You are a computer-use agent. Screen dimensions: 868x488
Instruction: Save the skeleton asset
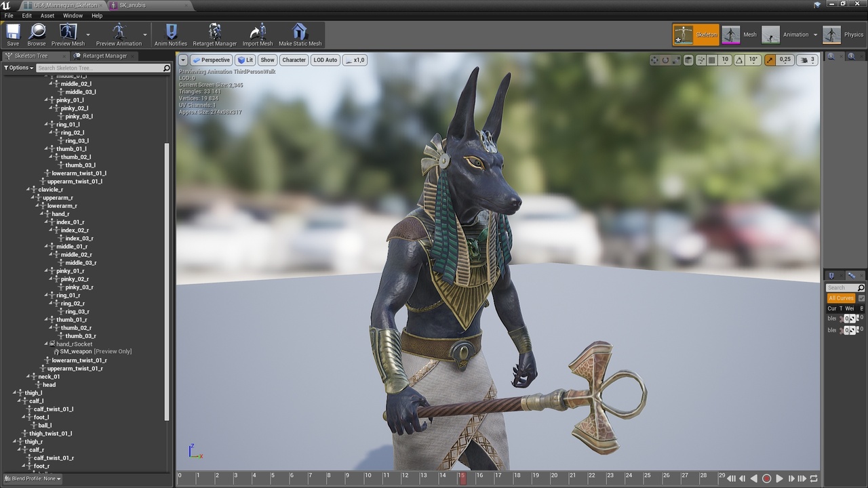tap(13, 35)
